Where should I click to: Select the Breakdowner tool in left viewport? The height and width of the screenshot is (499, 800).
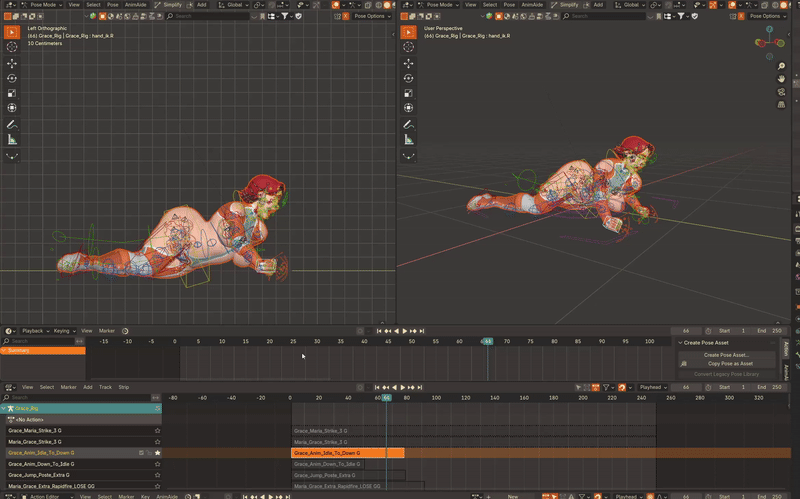coord(12,156)
